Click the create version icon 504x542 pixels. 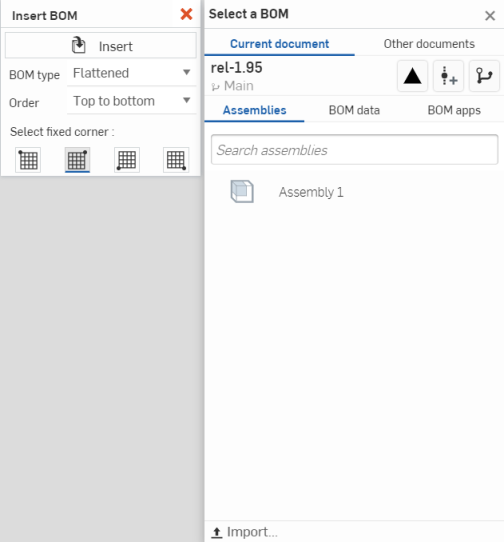pos(448,76)
